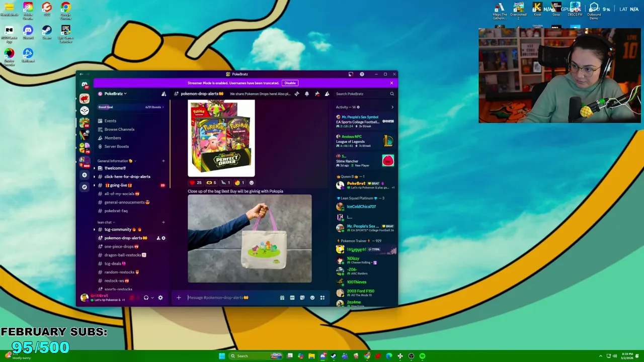This screenshot has width=644, height=362.
Task: Open Browse Channels in the sidebar
Action: pos(131,129)
